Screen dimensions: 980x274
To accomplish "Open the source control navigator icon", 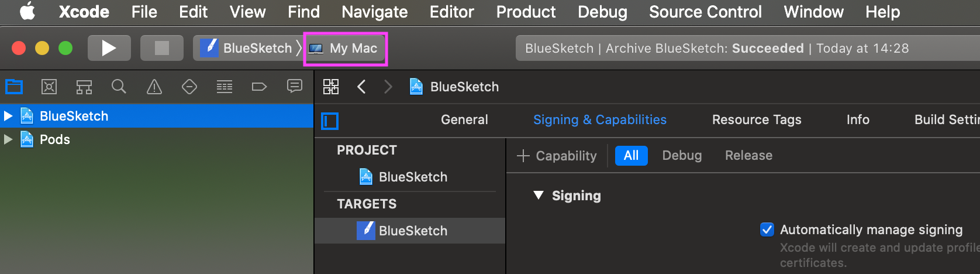I will [x=49, y=87].
